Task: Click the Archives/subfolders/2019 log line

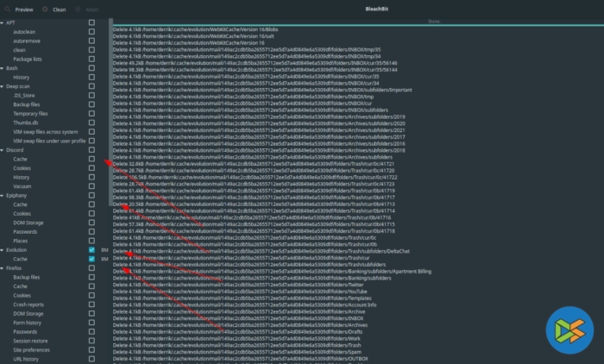Action: (259, 116)
